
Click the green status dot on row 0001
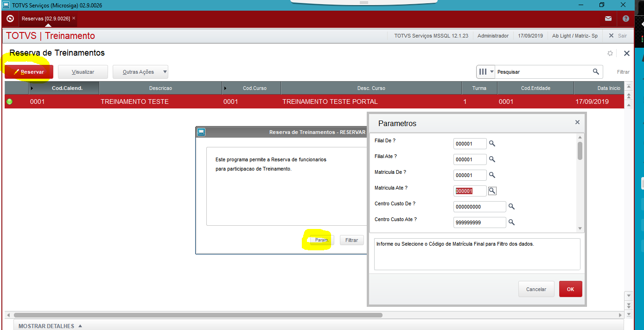(x=9, y=102)
